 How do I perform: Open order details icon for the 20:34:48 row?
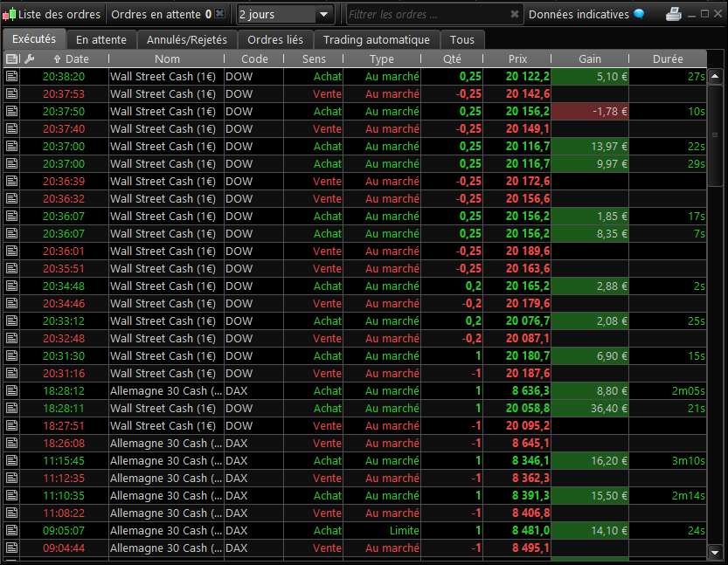coord(11,286)
